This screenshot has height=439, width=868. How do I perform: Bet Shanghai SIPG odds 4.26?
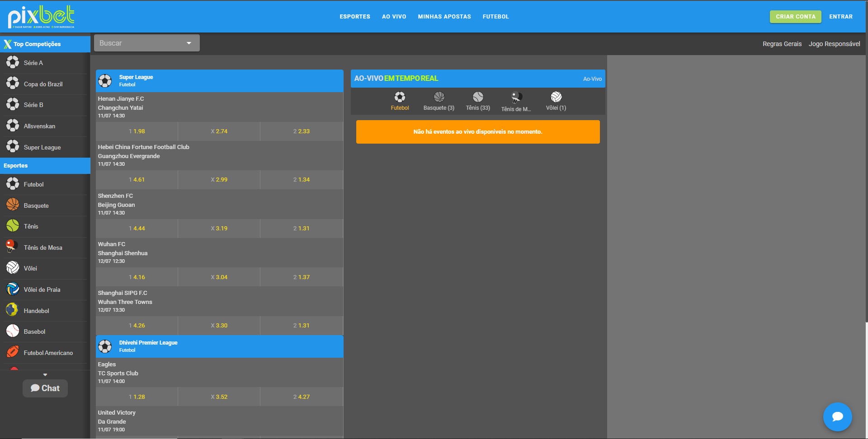137,326
